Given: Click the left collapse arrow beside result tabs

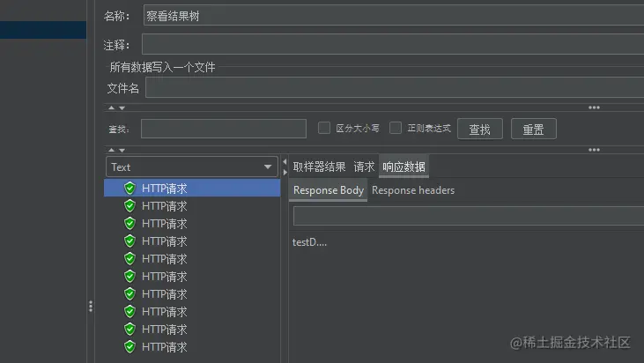Looking at the screenshot, I should (285, 162).
